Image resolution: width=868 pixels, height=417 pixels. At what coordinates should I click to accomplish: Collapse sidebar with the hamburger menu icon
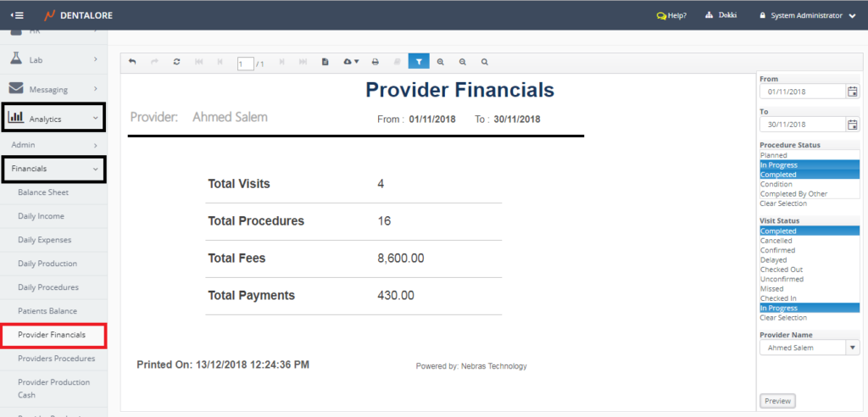pyautogui.click(x=17, y=15)
